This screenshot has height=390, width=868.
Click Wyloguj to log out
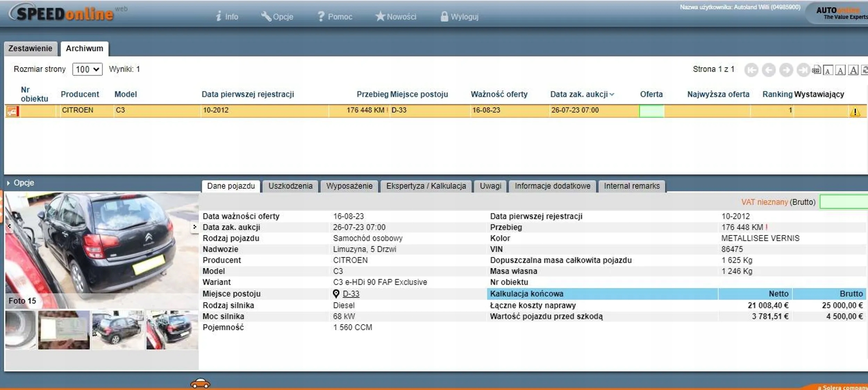459,17
